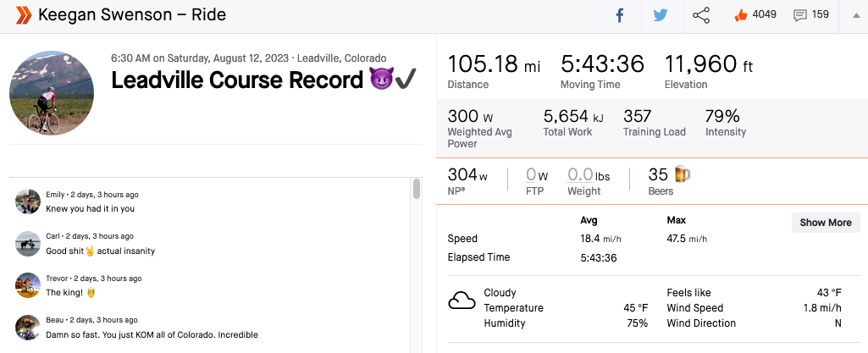
Task: Click Beau's commenter avatar
Action: pos(28,327)
